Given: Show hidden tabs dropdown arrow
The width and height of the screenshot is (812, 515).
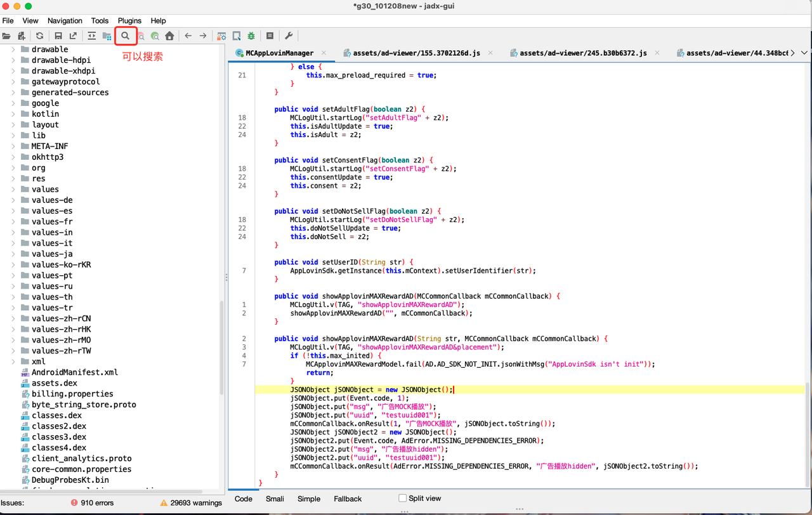Looking at the screenshot, I should (804, 53).
